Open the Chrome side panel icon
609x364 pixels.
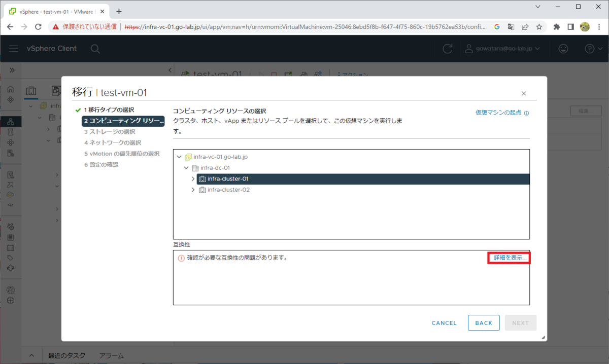pos(570,27)
